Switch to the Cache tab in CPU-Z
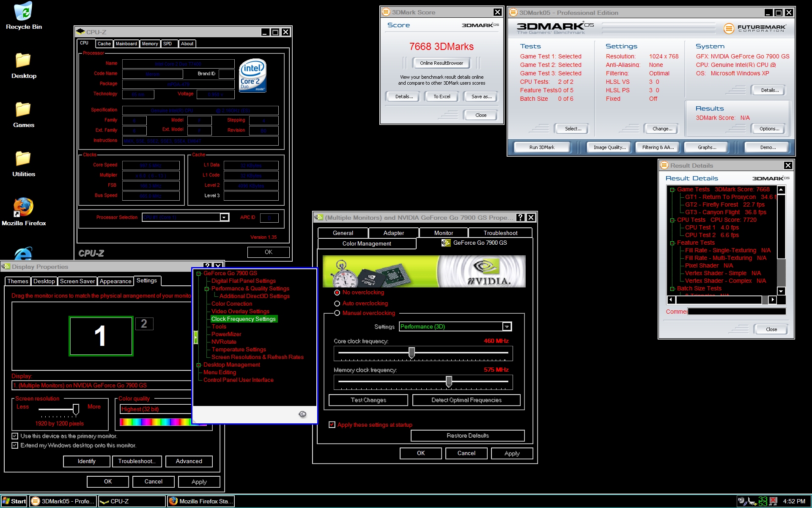This screenshot has height=508, width=812. (104, 44)
